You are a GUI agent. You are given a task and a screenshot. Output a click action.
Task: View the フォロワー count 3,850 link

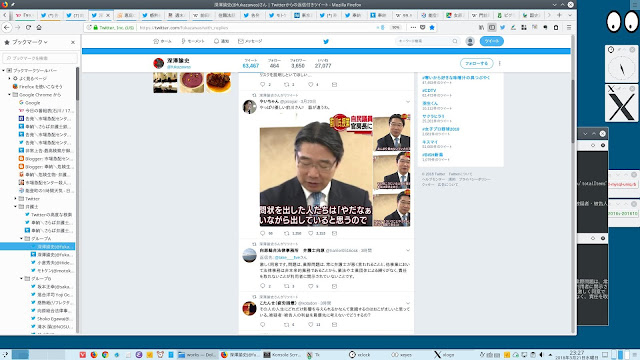[298, 63]
